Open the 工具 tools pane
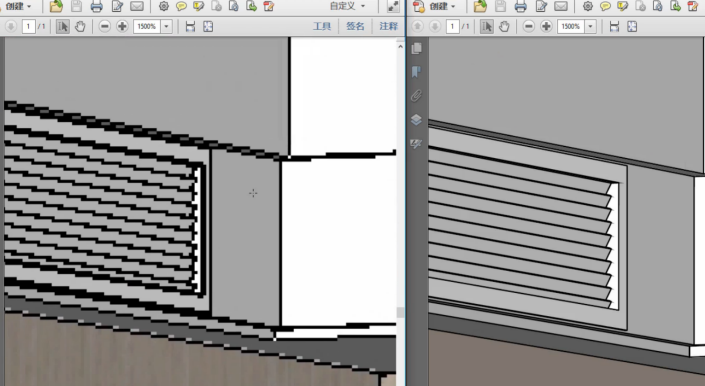 [x=322, y=27]
